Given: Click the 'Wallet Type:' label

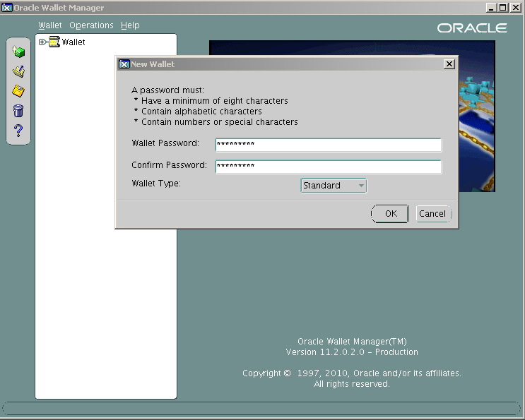Looking at the screenshot, I should [x=156, y=184].
